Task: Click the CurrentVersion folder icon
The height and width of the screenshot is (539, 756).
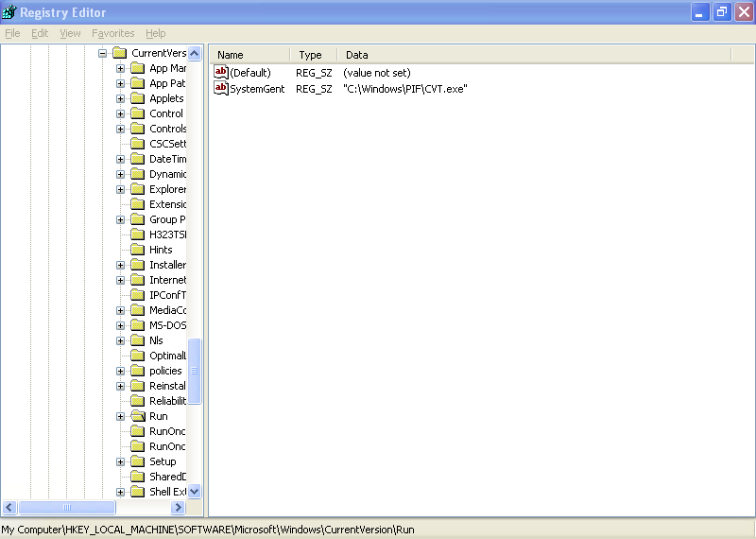Action: click(120, 53)
